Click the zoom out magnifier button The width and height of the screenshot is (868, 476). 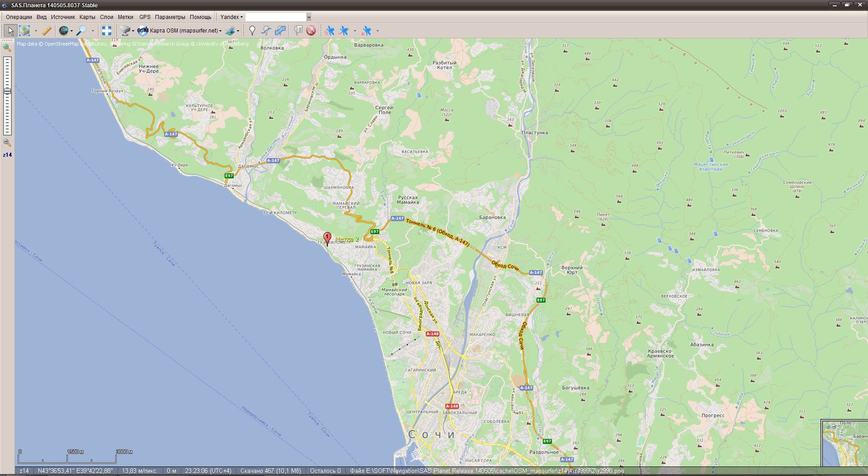click(x=7, y=143)
